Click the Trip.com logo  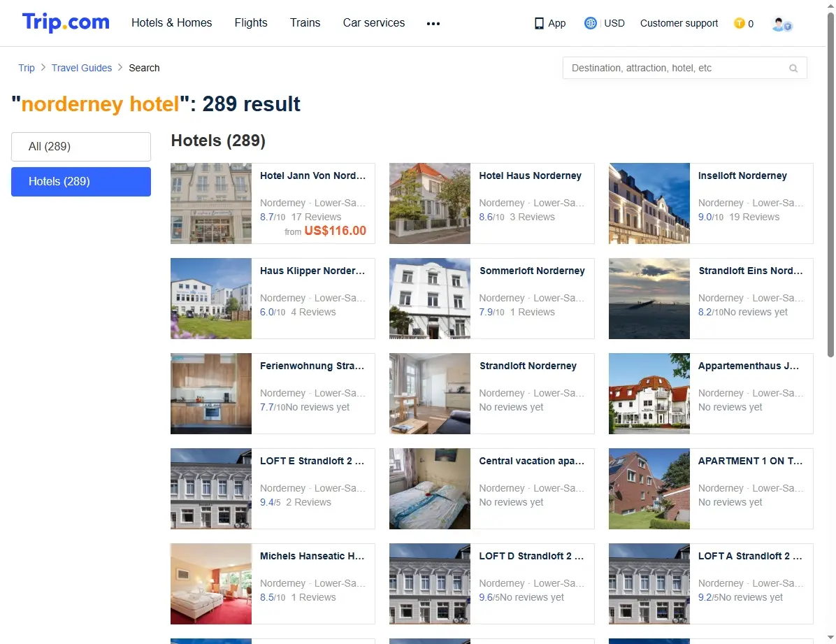point(66,22)
